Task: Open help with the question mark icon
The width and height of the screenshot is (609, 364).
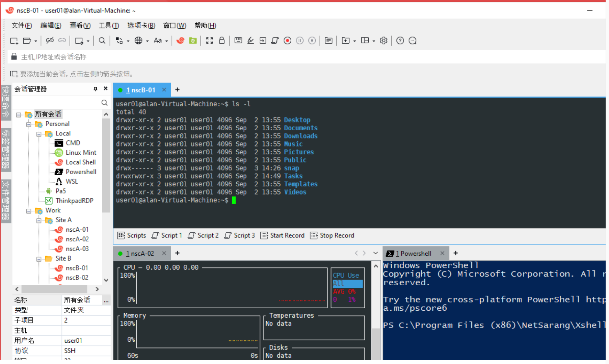Action: click(400, 41)
